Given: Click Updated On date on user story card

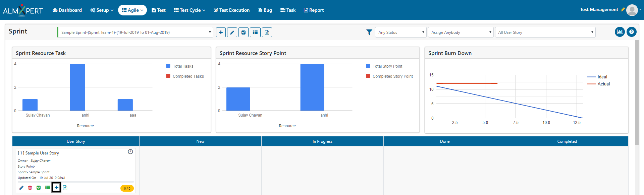Looking at the screenshot, I should 42,178.
